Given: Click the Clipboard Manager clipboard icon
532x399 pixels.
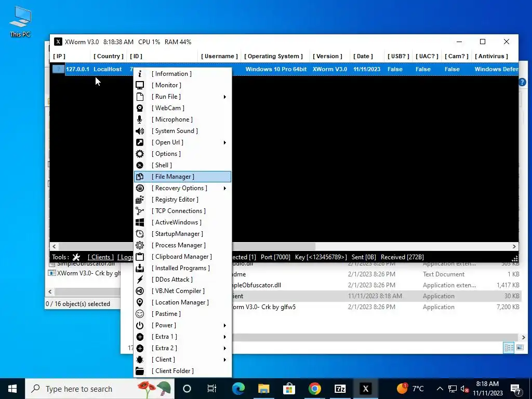Looking at the screenshot, I should pyautogui.click(x=140, y=257).
